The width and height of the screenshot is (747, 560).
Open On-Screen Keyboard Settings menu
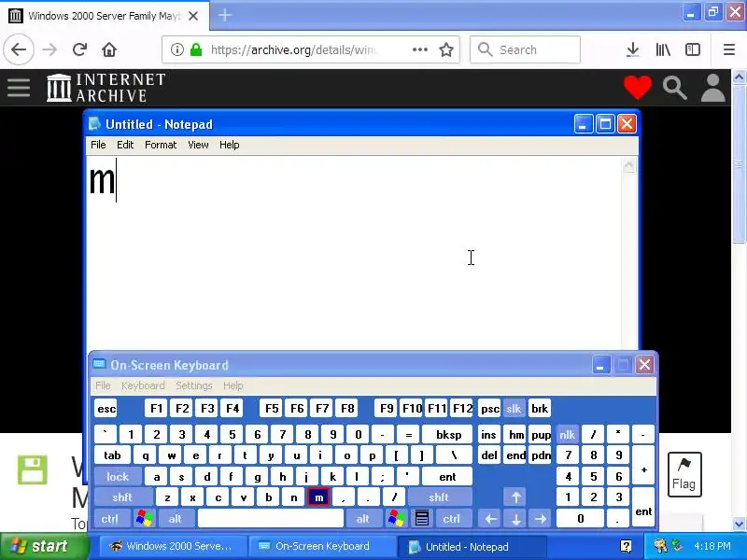click(x=194, y=385)
